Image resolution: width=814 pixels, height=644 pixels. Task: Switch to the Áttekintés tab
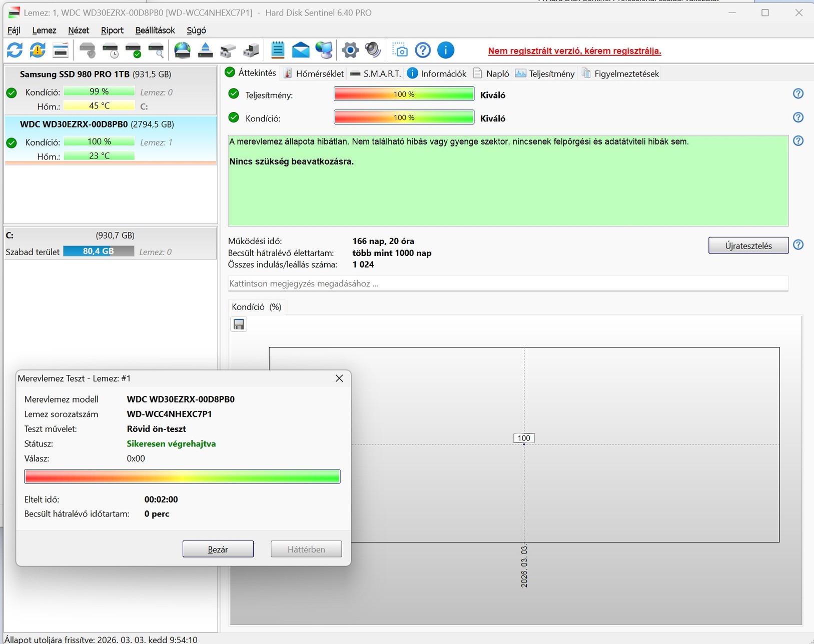[251, 73]
